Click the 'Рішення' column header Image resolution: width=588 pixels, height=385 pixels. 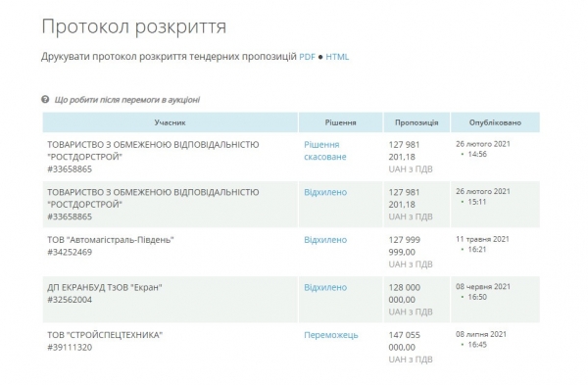click(x=340, y=122)
